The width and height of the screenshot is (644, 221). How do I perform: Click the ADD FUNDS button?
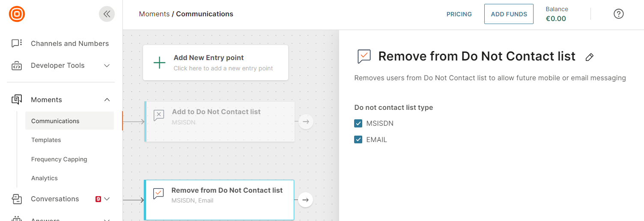tap(509, 14)
